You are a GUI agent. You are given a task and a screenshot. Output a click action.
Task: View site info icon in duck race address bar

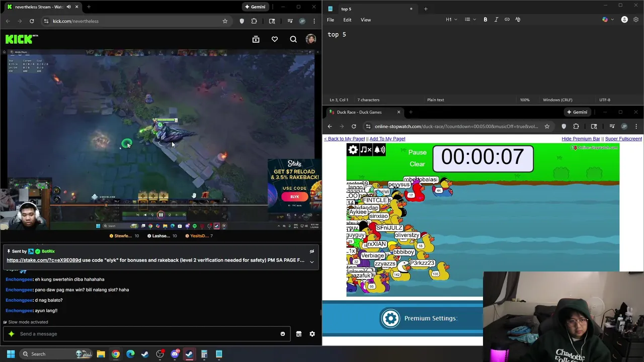[x=368, y=126]
